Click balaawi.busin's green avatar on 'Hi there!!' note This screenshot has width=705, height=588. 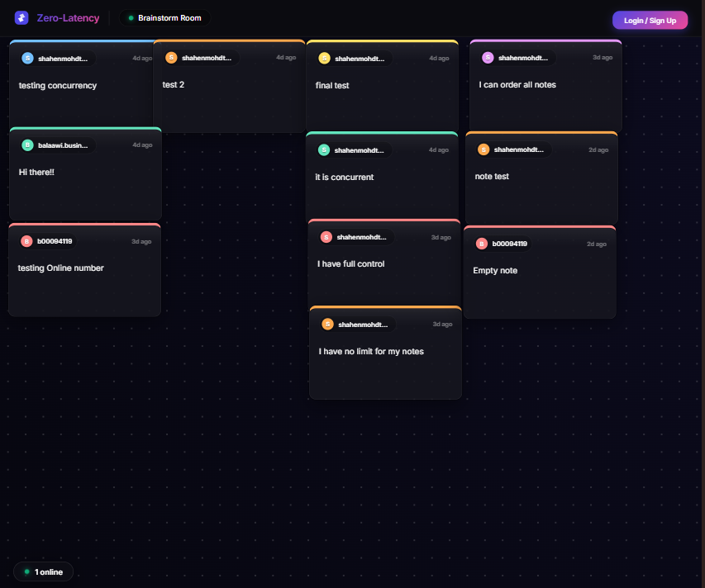tap(26, 145)
